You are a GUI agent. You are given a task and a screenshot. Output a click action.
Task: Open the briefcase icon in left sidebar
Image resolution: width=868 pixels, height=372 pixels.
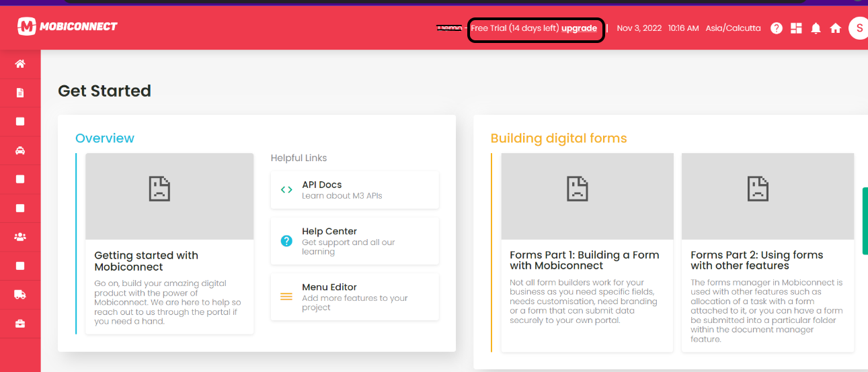pyautogui.click(x=20, y=324)
